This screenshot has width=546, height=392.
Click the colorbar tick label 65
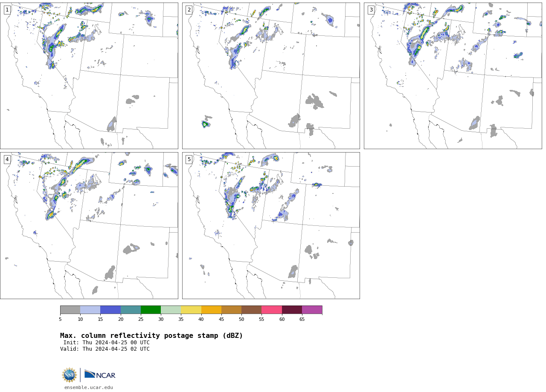pos(302,319)
